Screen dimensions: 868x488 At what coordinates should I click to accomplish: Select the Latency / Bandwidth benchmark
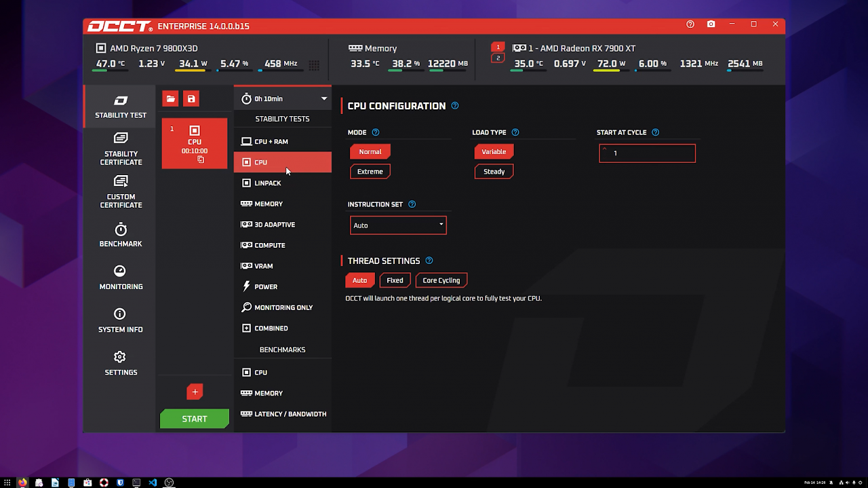pos(283,414)
